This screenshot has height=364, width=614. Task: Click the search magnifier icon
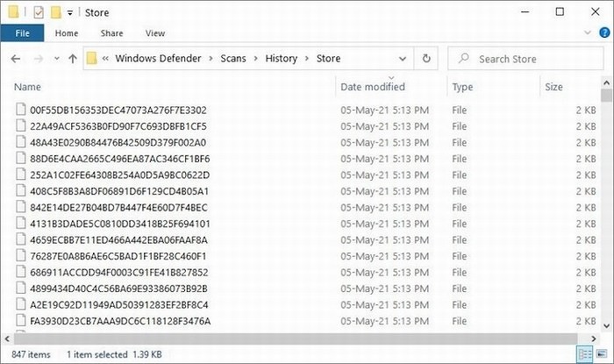click(464, 58)
